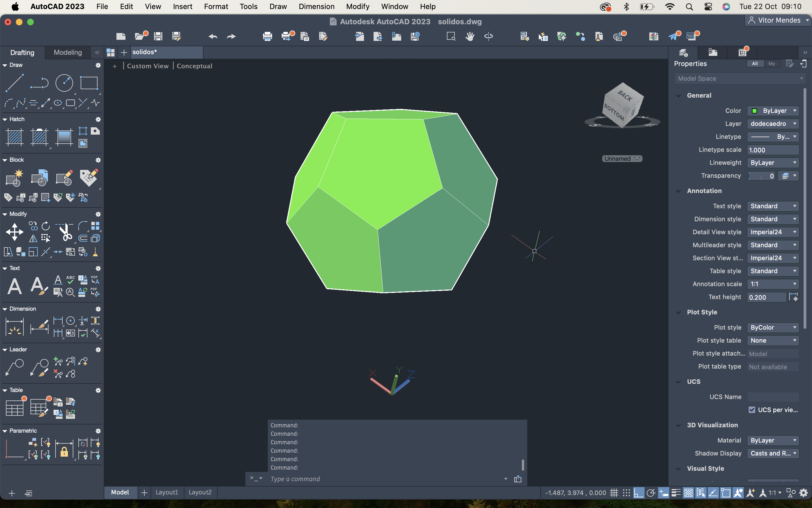Toggle snap mode dots in status bar

[x=626, y=493]
